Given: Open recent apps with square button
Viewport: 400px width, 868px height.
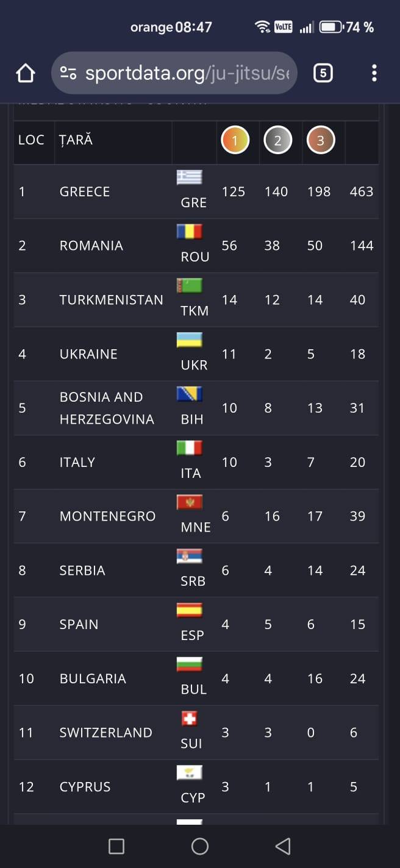Looking at the screenshot, I should click(x=116, y=846).
